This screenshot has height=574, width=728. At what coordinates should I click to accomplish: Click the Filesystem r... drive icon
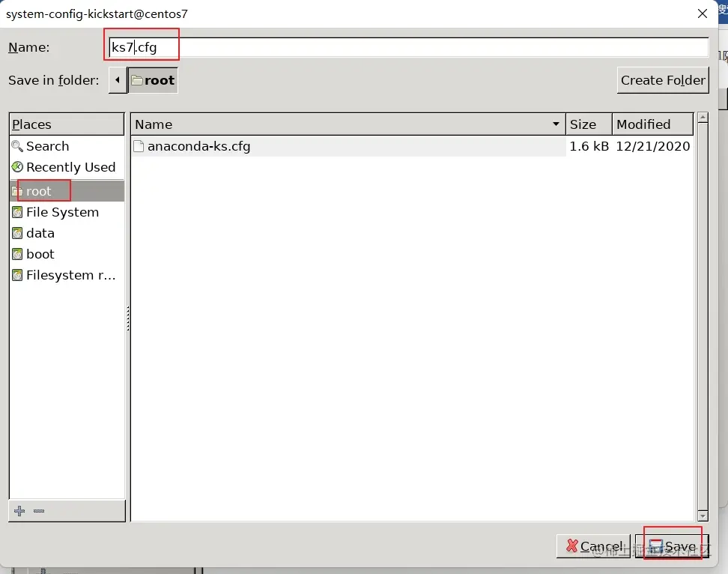coord(17,275)
